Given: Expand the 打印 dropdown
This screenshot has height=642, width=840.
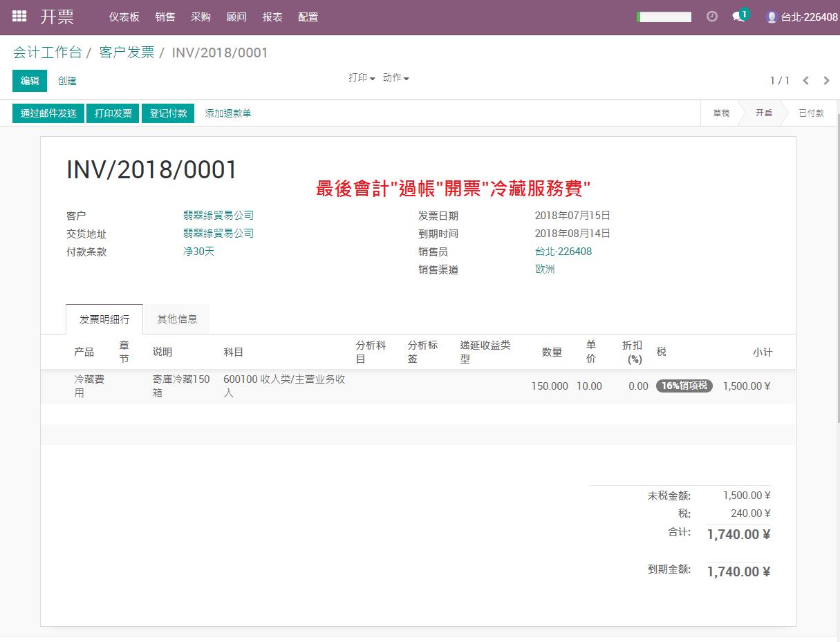Looking at the screenshot, I should pos(362,78).
